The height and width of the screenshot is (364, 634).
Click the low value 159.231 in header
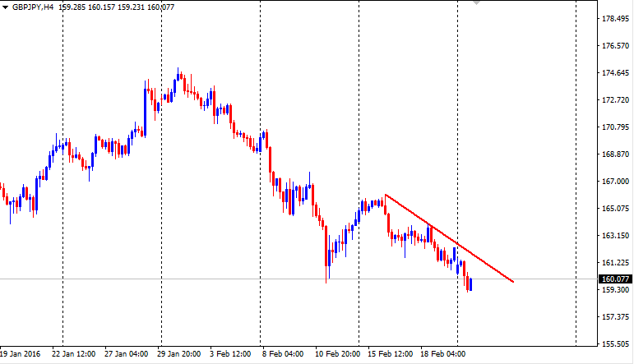131,7
